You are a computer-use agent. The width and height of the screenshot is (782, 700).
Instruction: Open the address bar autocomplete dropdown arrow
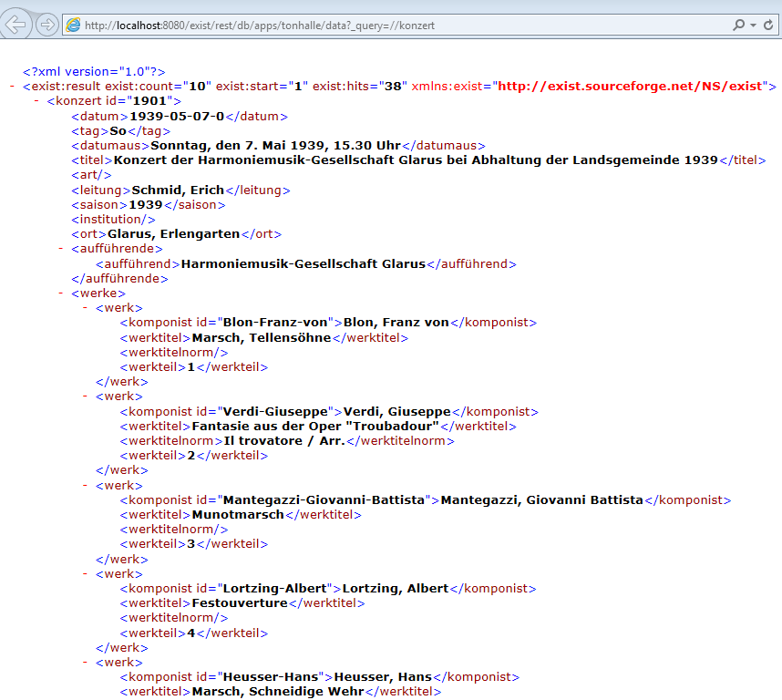coord(754,26)
